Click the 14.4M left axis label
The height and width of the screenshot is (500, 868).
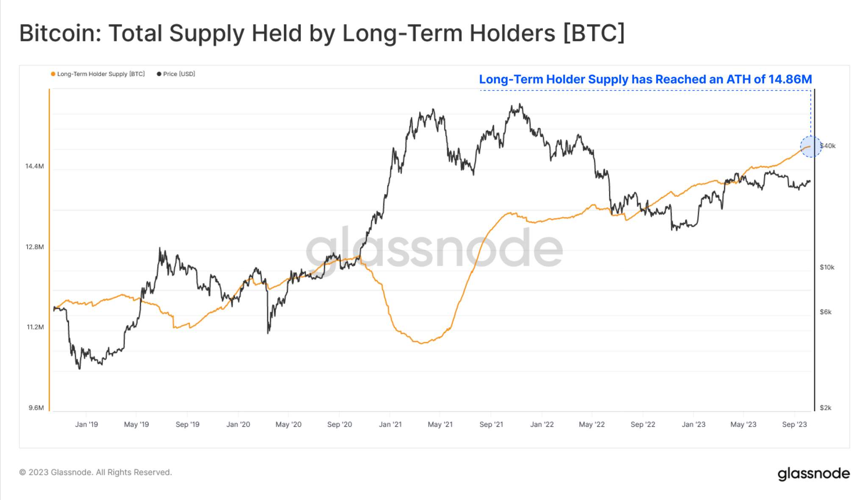(x=34, y=166)
